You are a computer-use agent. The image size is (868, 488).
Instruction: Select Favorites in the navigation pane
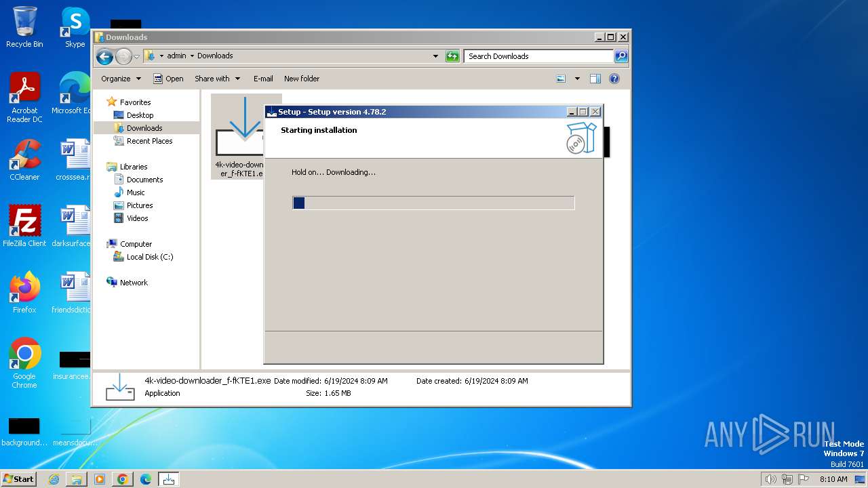[x=135, y=102]
